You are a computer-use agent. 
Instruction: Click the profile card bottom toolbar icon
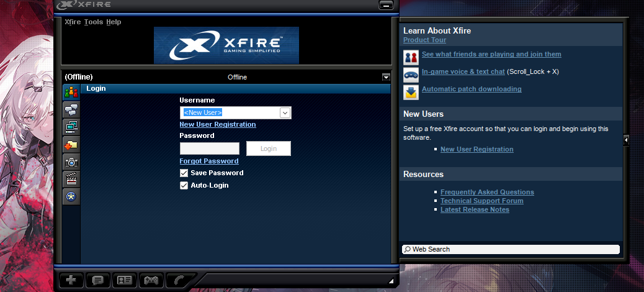coord(125,280)
